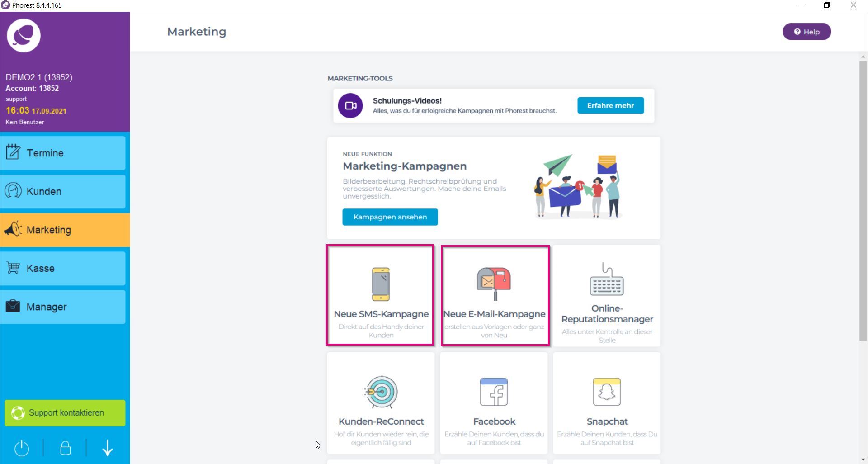Click the question mark icon in Help button
The width and height of the screenshot is (868, 464).
coord(797,32)
